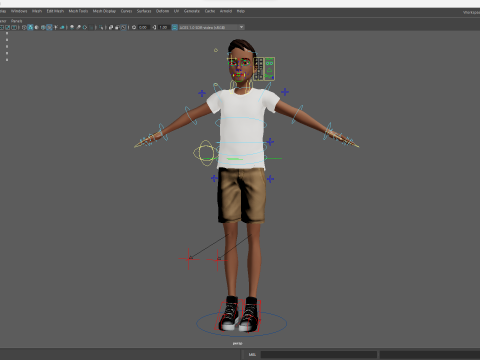The width and height of the screenshot is (480, 360).
Task: Open the Surfaces menu
Action: [x=144, y=11]
